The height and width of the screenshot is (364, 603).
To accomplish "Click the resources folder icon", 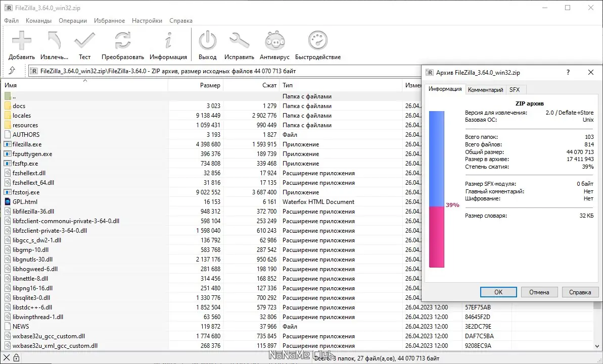I will [x=8, y=125].
